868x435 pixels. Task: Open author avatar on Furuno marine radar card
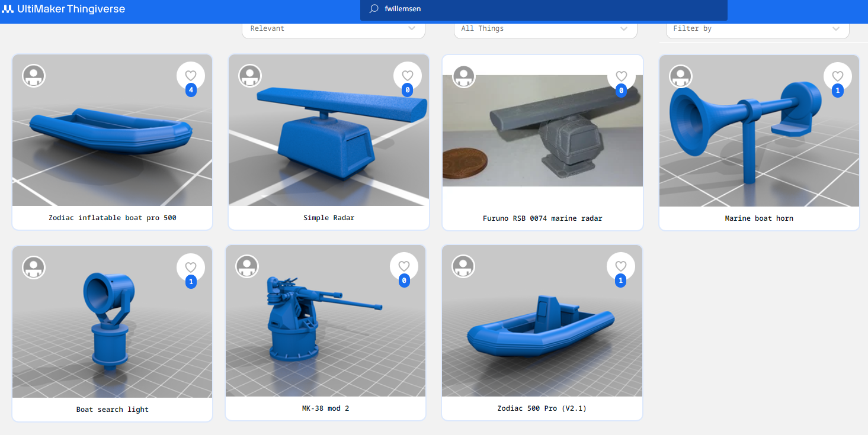[x=464, y=77]
